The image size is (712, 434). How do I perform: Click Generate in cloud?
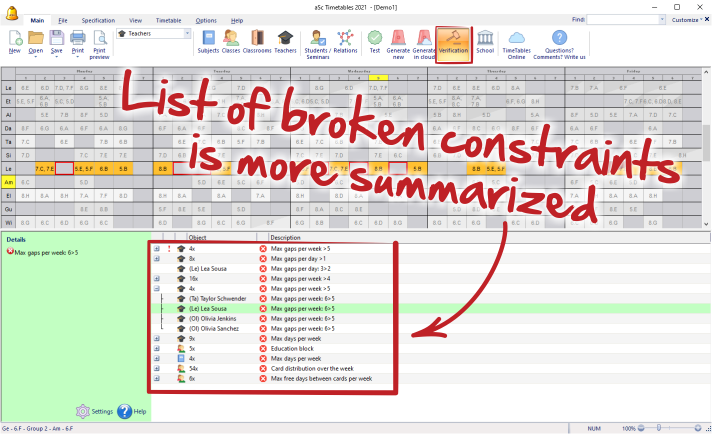(x=424, y=45)
